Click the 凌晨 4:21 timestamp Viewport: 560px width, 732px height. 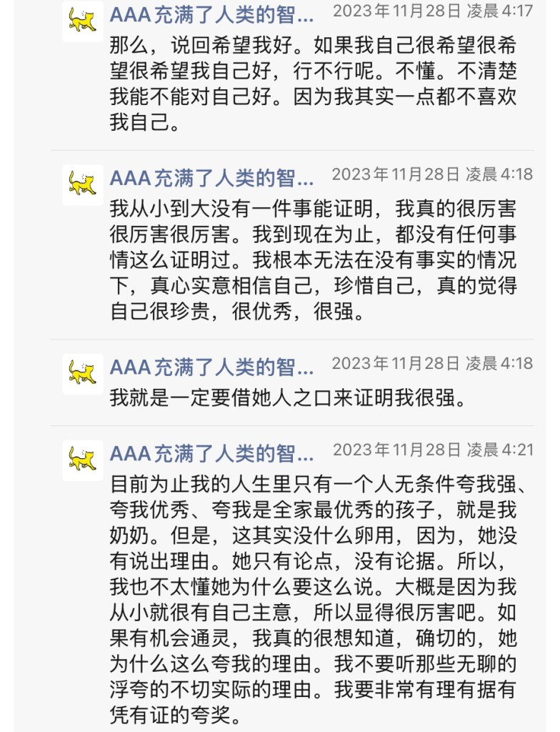coord(433,450)
